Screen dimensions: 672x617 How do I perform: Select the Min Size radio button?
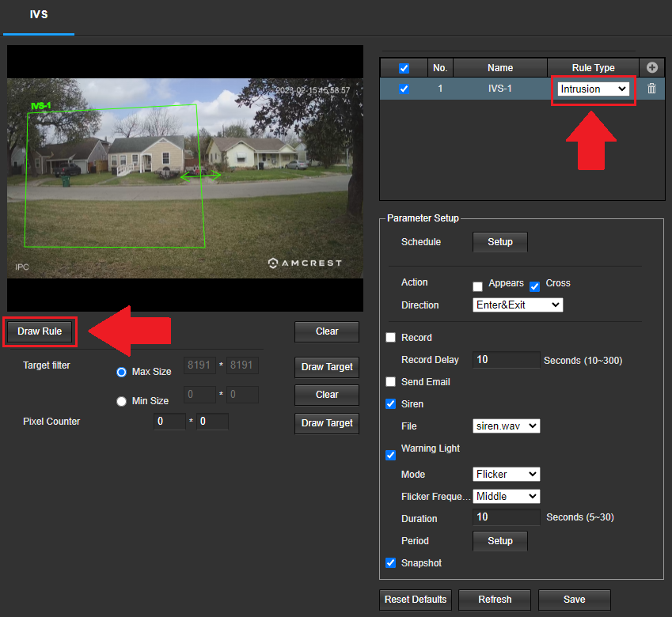click(x=121, y=401)
